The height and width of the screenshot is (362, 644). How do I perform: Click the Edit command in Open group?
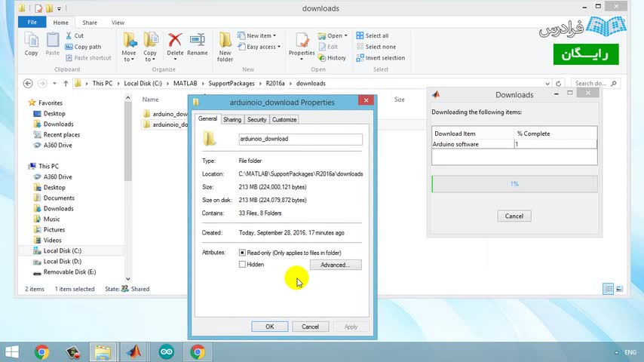(328, 47)
